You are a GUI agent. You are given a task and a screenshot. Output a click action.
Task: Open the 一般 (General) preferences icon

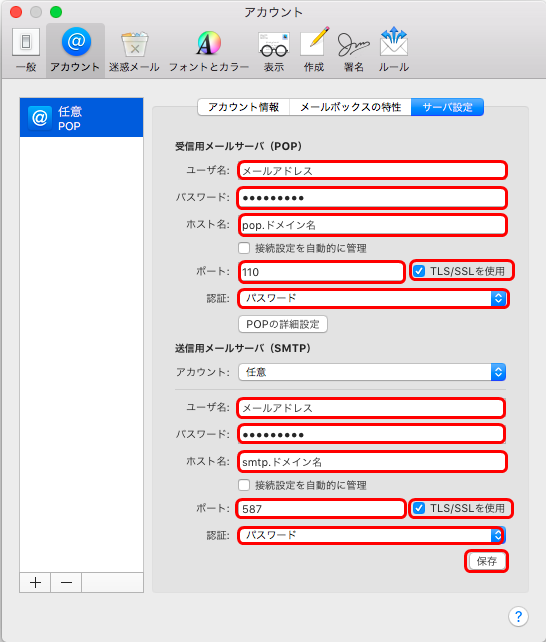[x=26, y=50]
